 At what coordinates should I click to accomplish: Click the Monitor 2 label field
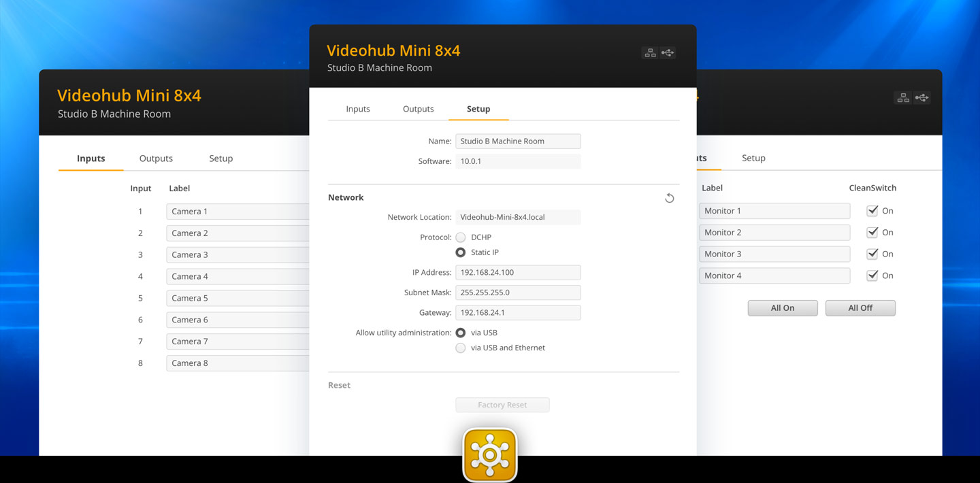click(x=774, y=233)
